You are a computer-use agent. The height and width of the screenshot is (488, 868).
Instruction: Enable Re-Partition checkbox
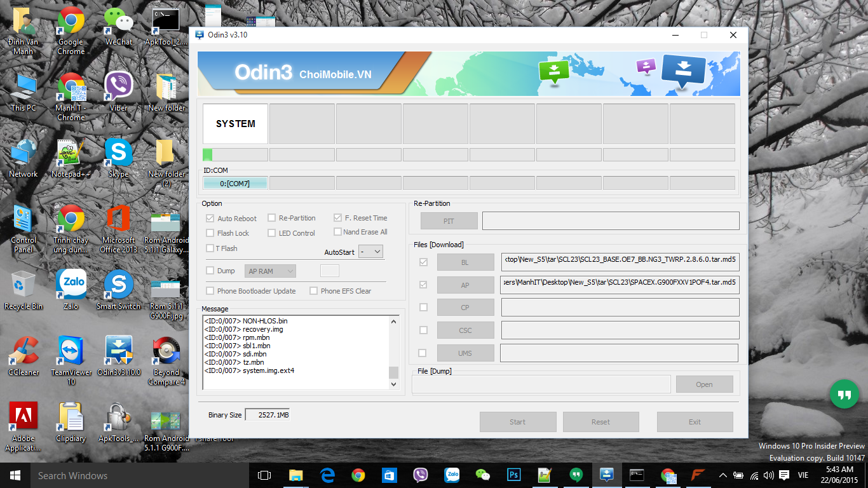[272, 218]
